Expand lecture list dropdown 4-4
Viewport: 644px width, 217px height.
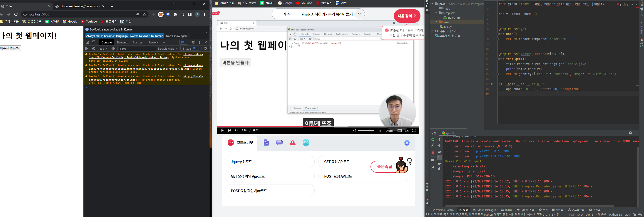359,14
